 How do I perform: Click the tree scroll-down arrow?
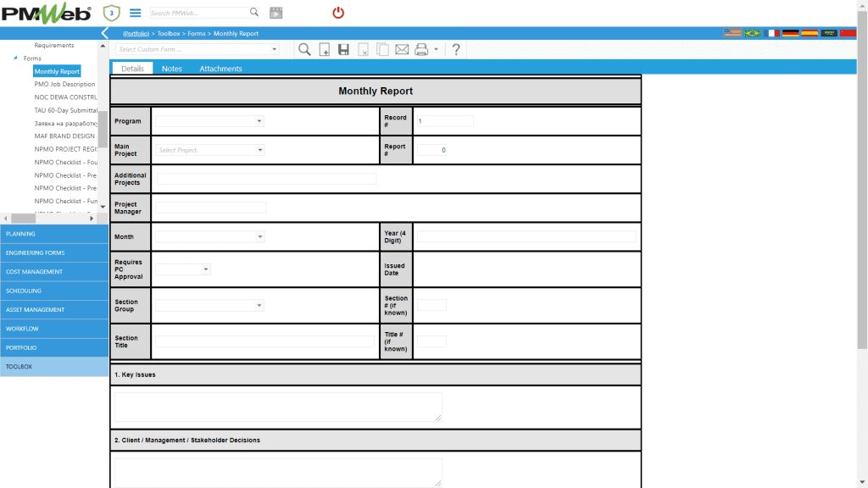(103, 207)
